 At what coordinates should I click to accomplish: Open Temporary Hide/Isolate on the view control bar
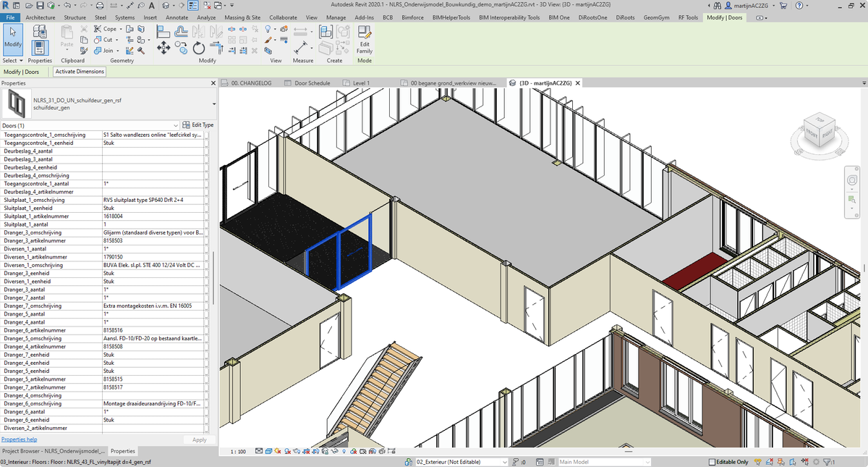[334, 450]
